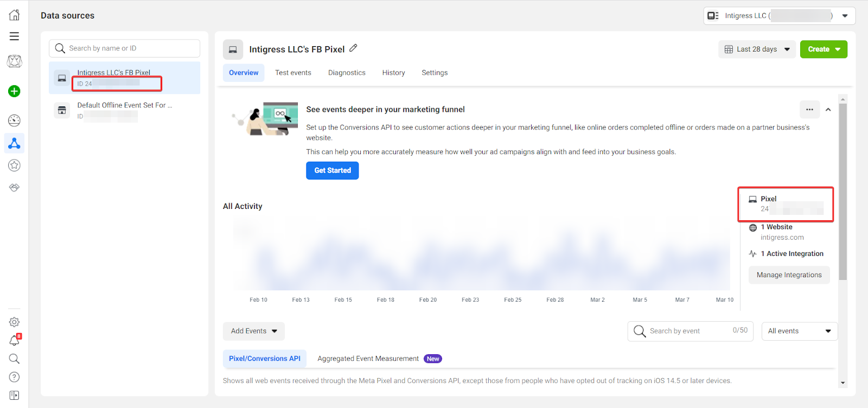Click the Get Started button
The image size is (868, 408).
tap(333, 170)
